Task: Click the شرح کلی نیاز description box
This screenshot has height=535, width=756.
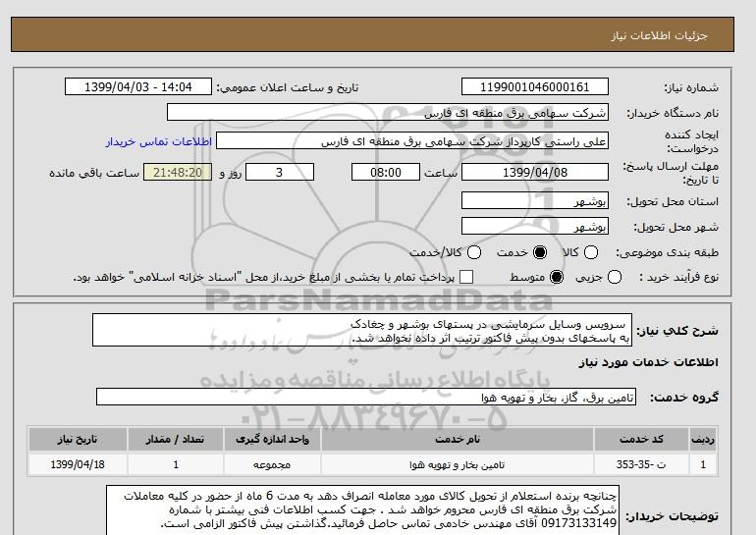Action: pos(362,330)
